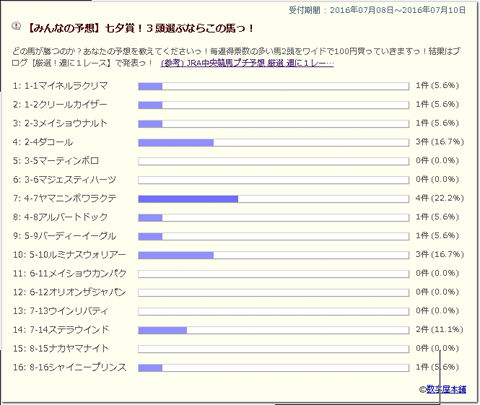Click the 5-10ルミナスウォリアー vote bar
The height and width of the screenshot is (405, 480).
click(x=274, y=255)
